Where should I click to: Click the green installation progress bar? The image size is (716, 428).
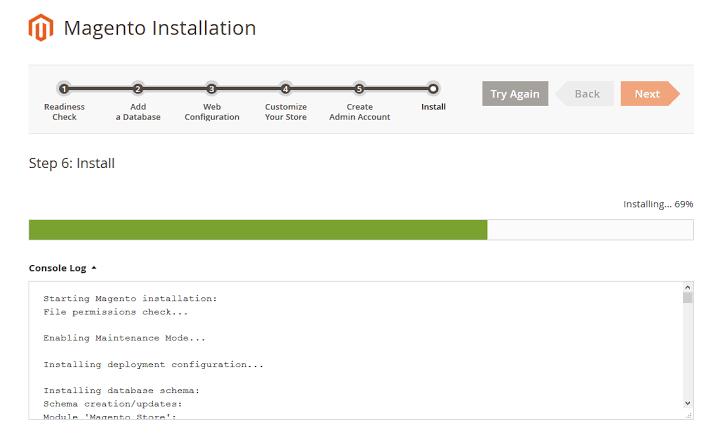point(258,230)
